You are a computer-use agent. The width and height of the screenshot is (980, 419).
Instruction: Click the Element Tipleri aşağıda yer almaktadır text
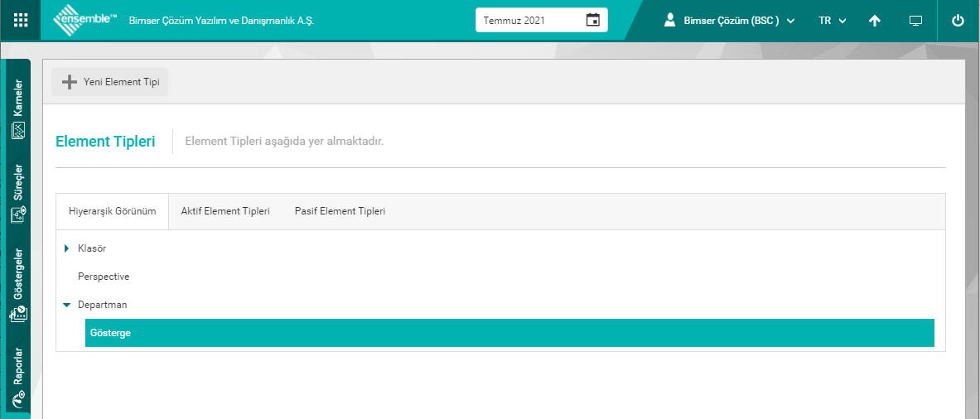coord(284,141)
